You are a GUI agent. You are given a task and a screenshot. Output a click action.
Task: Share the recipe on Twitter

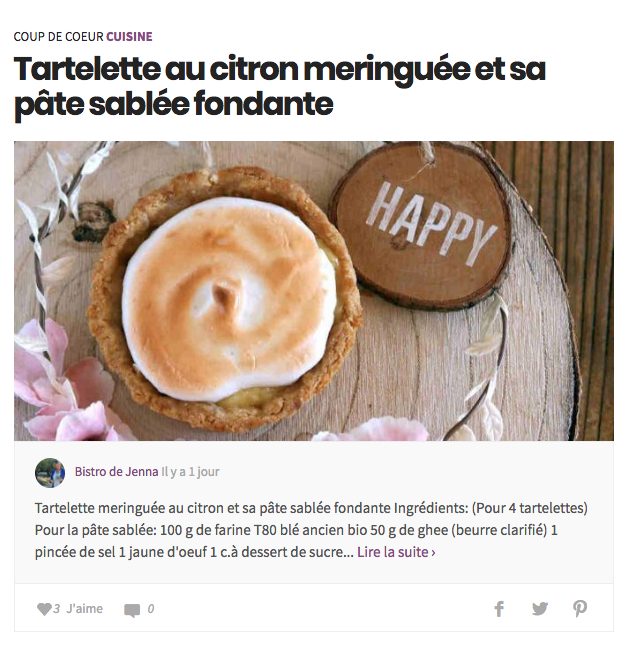point(540,609)
